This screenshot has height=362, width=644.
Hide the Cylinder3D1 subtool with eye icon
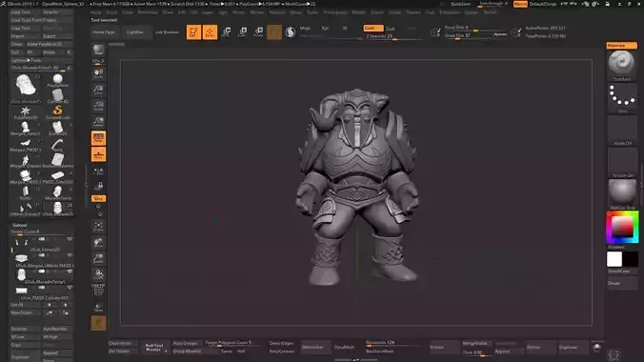(x=70, y=288)
